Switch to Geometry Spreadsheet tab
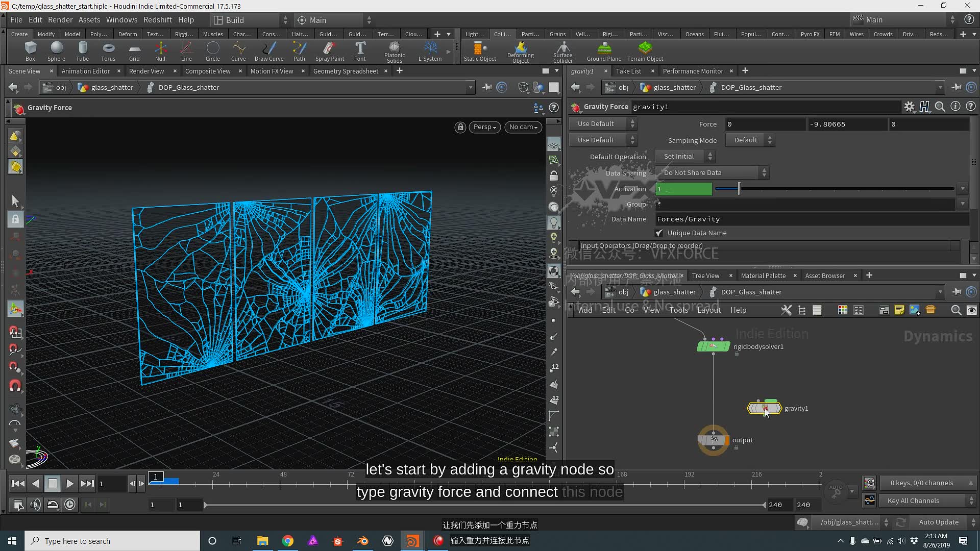This screenshot has height=551, width=980. point(346,71)
